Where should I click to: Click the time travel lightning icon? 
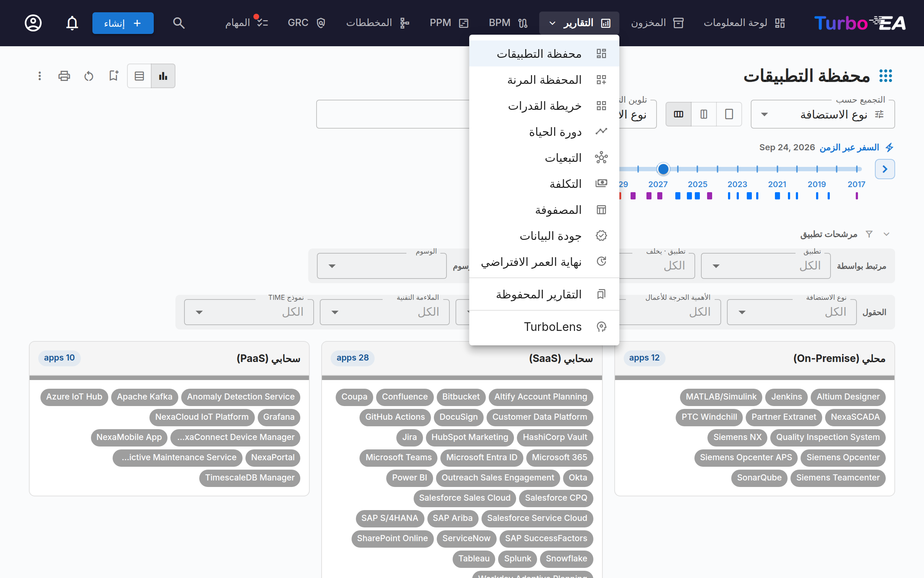pos(889,147)
